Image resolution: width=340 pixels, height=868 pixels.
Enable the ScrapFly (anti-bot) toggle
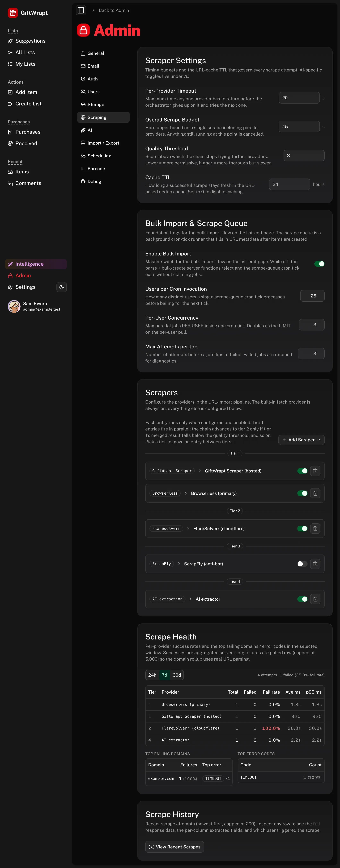click(x=302, y=564)
